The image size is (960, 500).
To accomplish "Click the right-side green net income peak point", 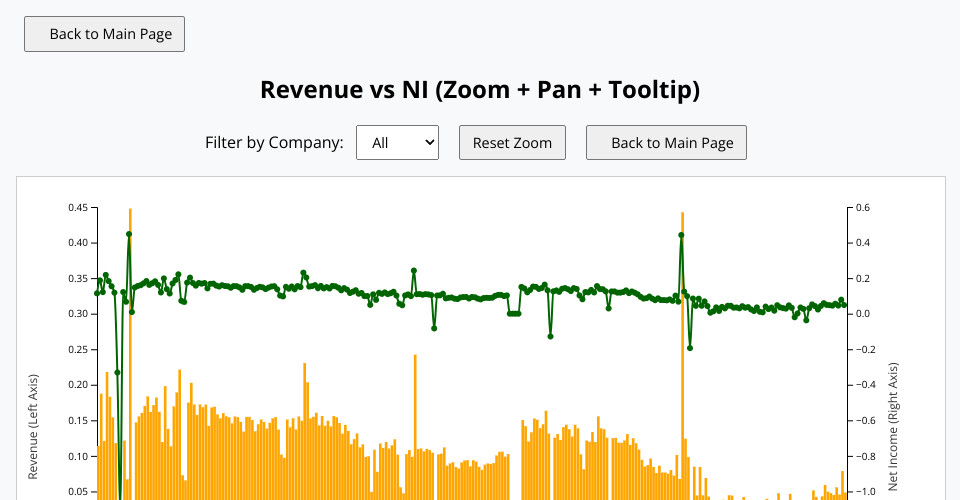I will (x=681, y=235).
